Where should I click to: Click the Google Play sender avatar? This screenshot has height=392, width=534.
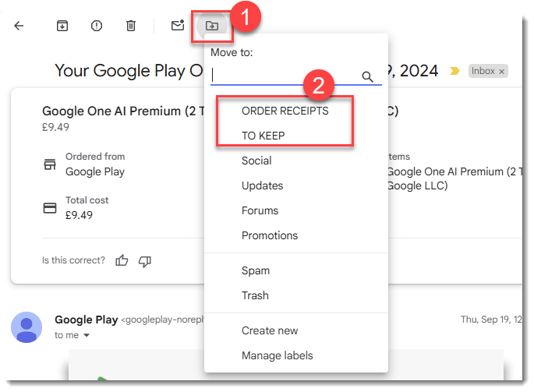coord(27,327)
